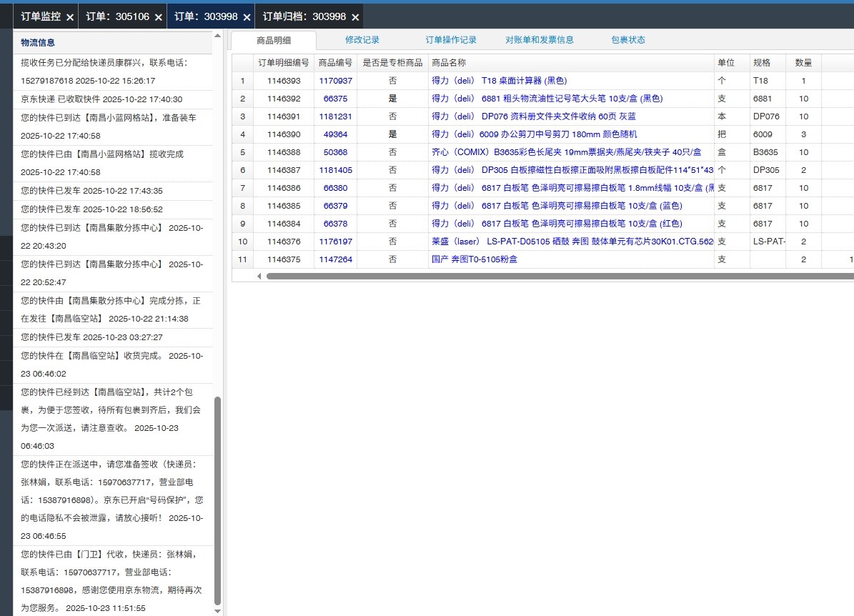Click the 商品名称 column header
Image resolution: width=854 pixels, height=616 pixels.
pos(449,63)
